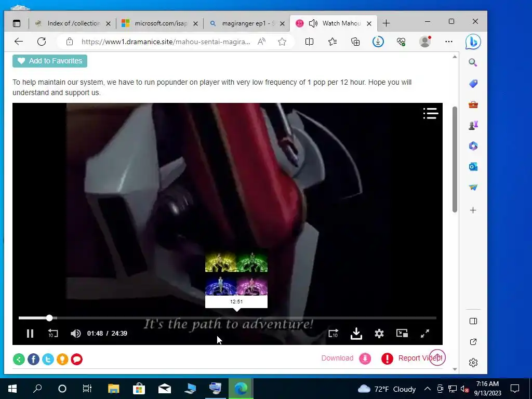Image resolution: width=532 pixels, height=399 pixels.
Task: Add this page to favorites star
Action: click(x=282, y=42)
